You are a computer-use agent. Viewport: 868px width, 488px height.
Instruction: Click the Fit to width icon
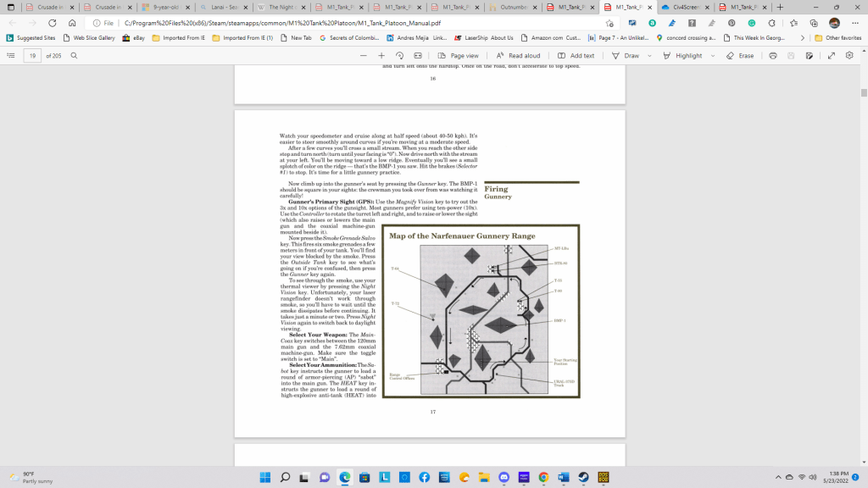(417, 55)
